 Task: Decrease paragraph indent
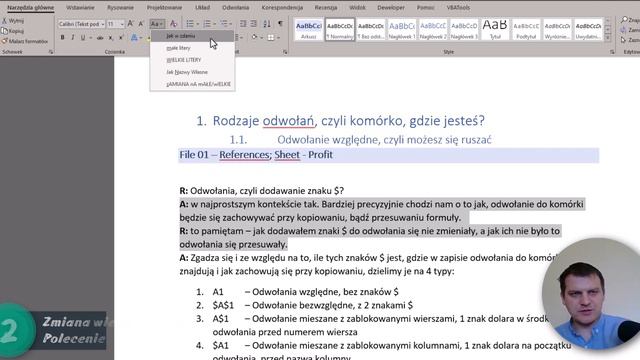coord(243,24)
